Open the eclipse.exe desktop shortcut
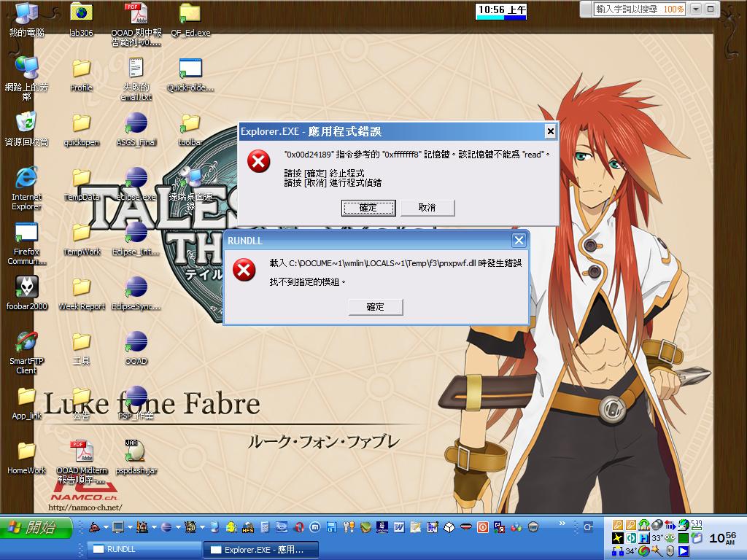This screenshot has height=560, width=747. (x=136, y=178)
